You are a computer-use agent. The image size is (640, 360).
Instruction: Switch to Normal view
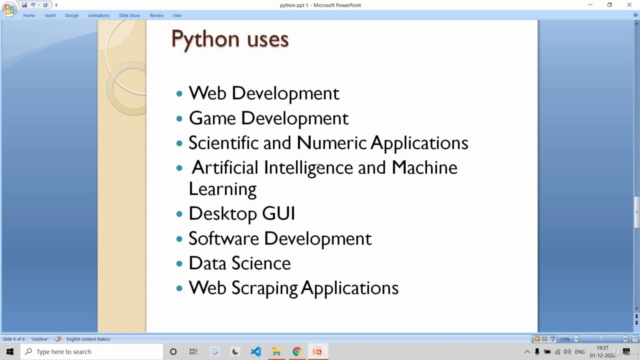click(x=537, y=339)
